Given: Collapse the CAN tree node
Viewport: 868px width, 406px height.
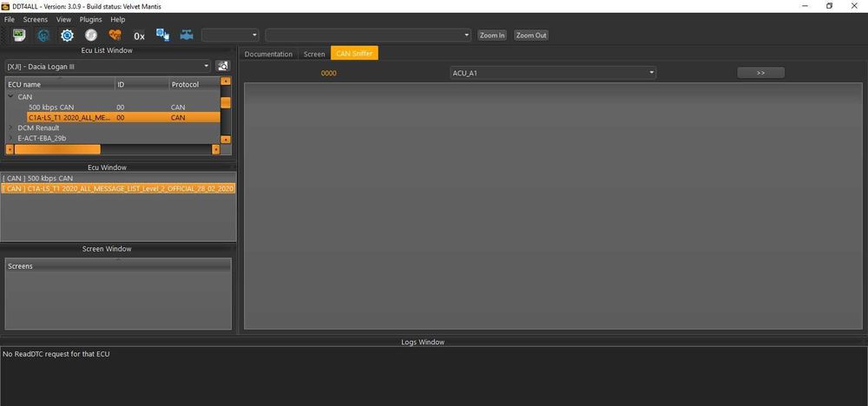Looking at the screenshot, I should (x=10, y=96).
